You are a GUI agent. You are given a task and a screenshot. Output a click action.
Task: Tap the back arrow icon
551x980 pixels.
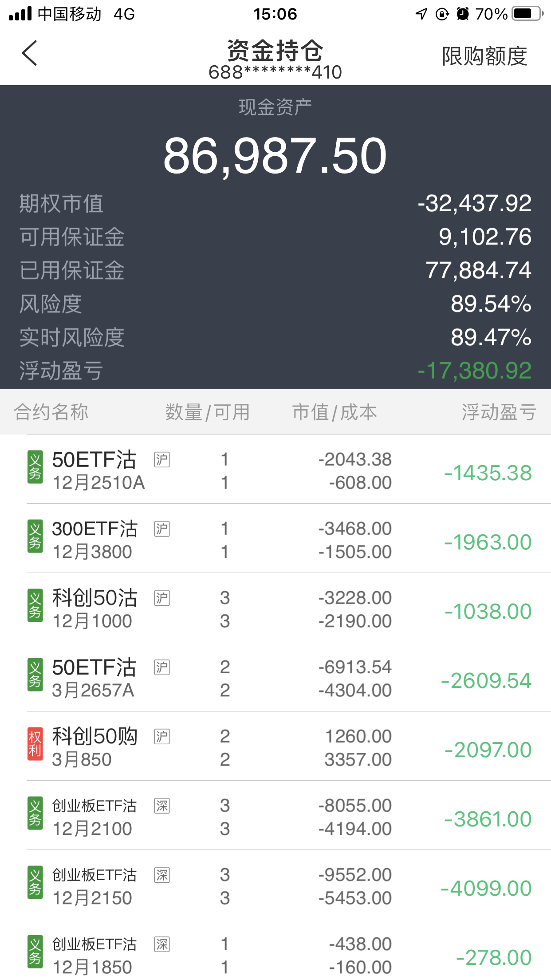point(29,53)
